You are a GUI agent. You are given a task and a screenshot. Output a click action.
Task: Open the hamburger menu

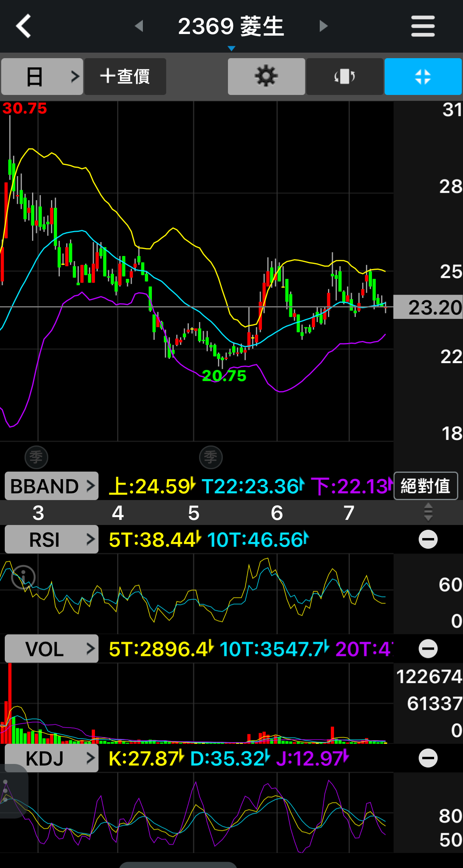(x=423, y=26)
